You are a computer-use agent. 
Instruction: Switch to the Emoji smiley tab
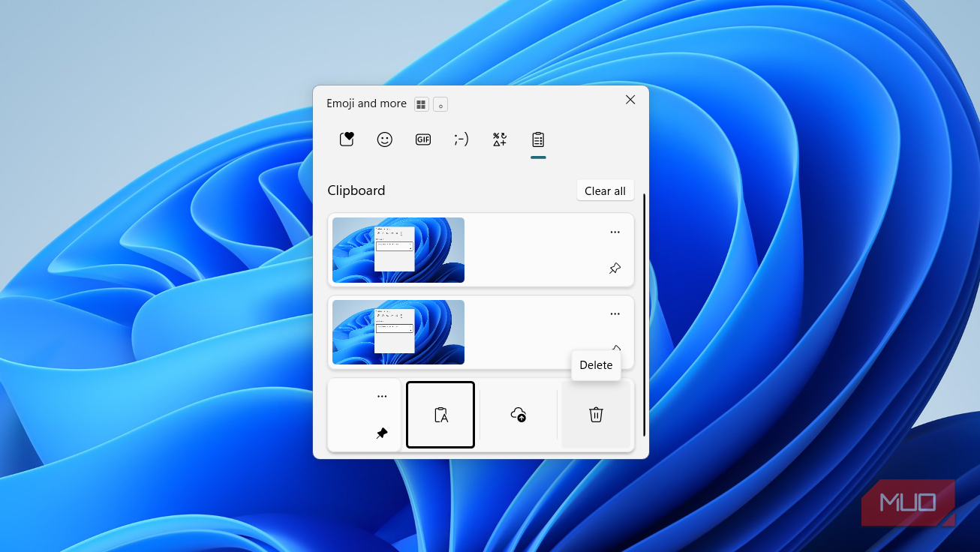(385, 139)
